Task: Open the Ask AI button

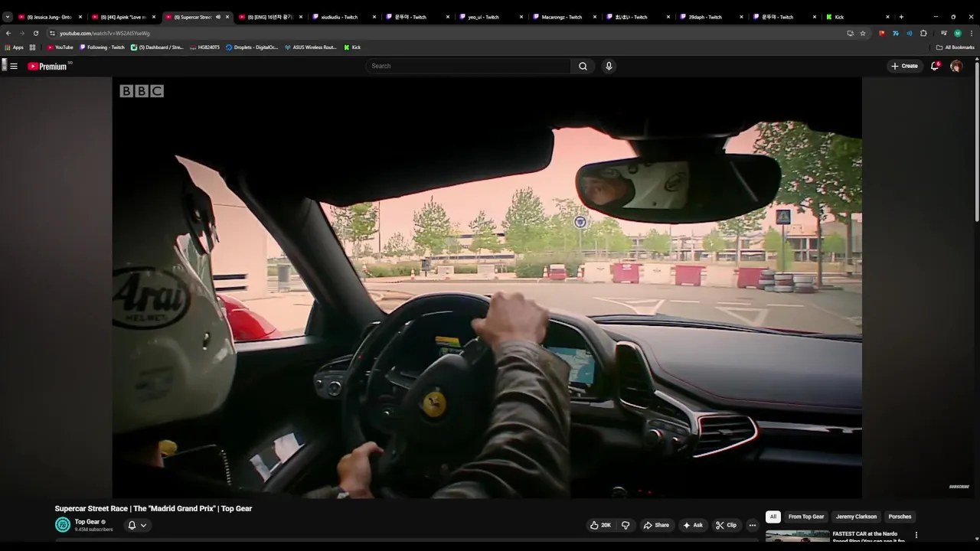Action: (x=693, y=525)
